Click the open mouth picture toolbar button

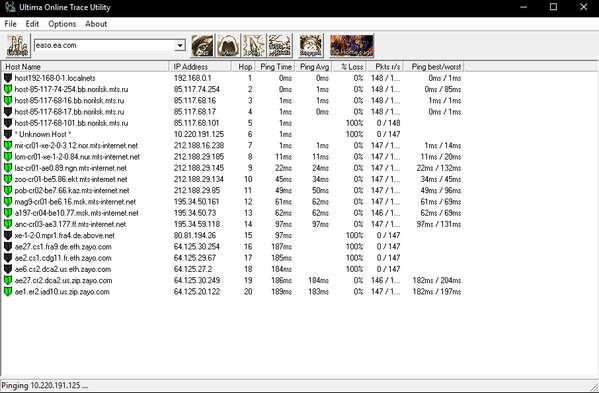pos(228,46)
